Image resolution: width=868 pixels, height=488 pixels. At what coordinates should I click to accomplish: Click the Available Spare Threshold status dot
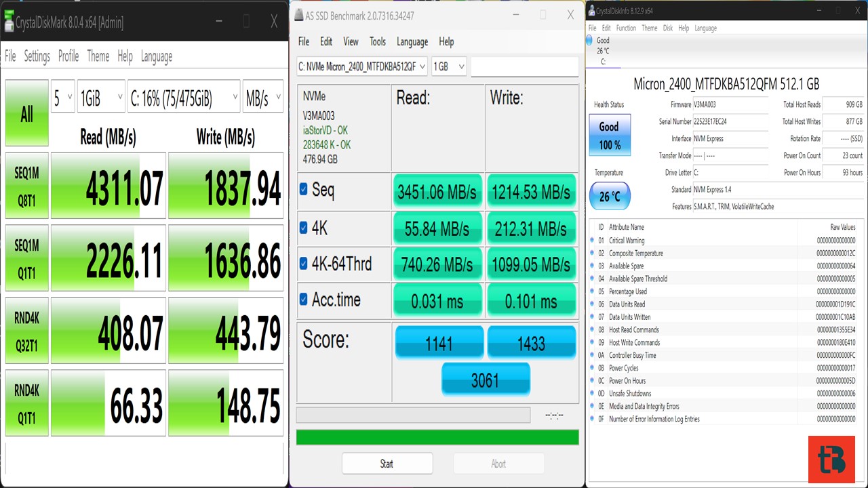click(x=593, y=279)
